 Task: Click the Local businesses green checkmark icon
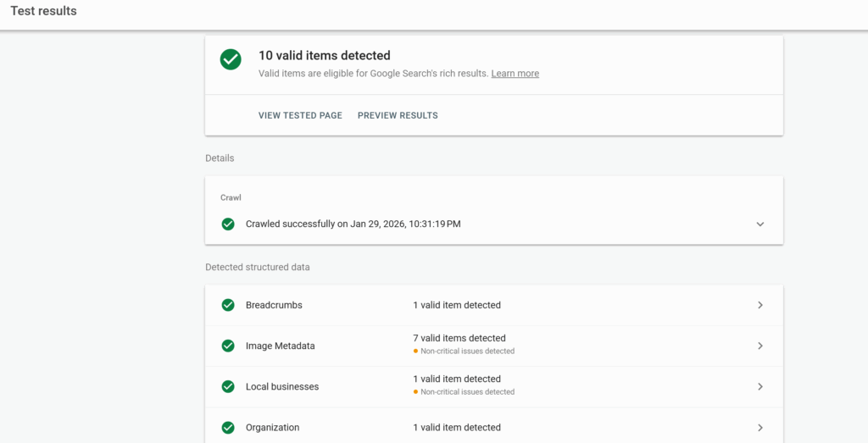pyautogui.click(x=228, y=386)
